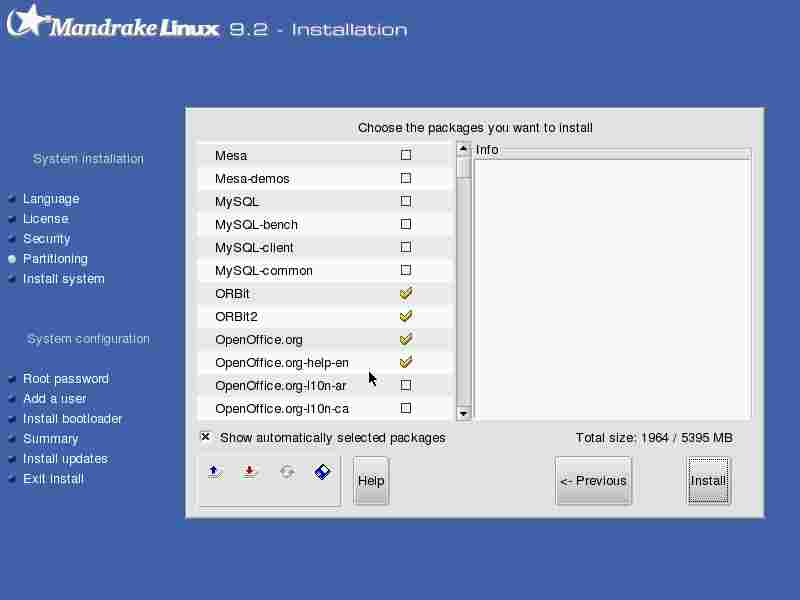Click inside the Info panel
The width and height of the screenshot is (800, 600).
612,288
